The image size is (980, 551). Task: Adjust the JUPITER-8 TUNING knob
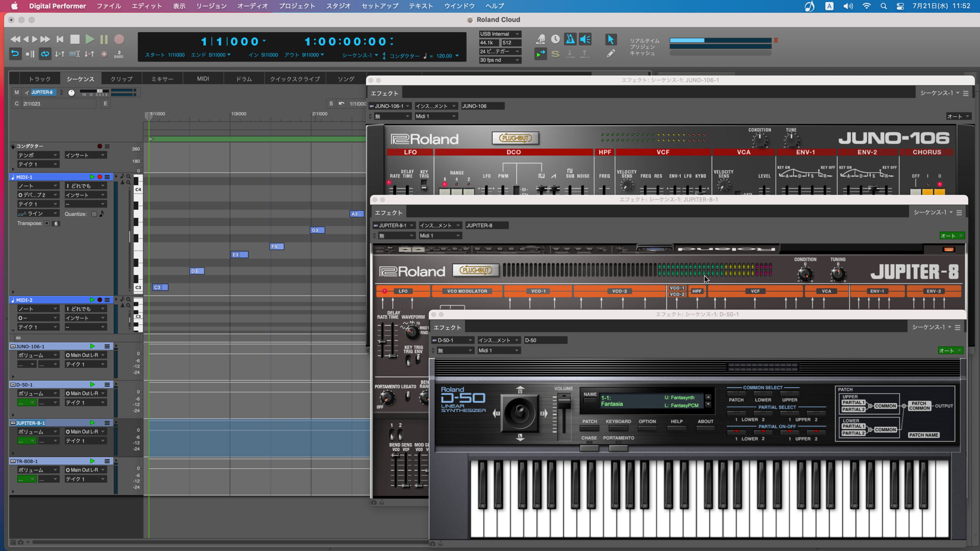coord(838,274)
